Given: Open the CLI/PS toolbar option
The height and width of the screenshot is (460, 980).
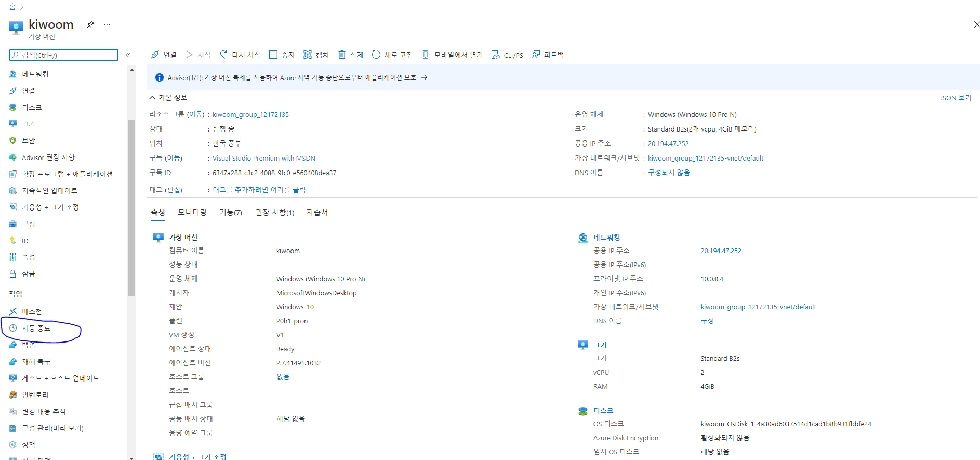Looking at the screenshot, I should pos(507,55).
